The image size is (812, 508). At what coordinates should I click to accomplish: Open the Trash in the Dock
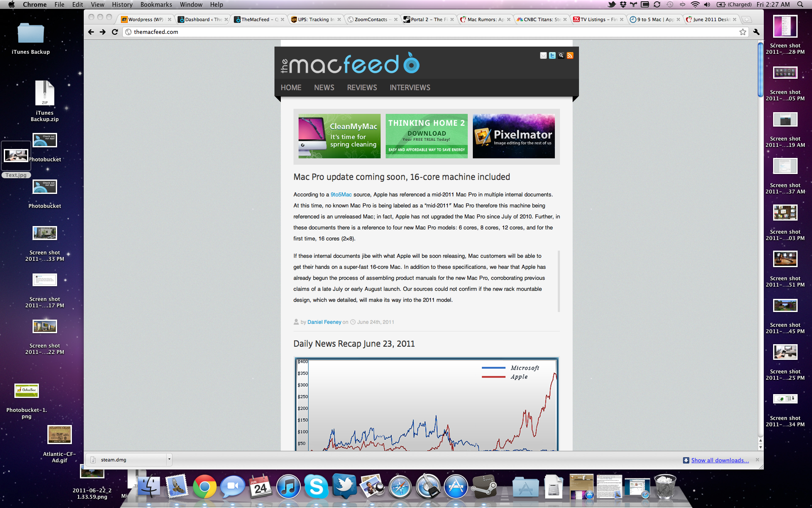[665, 487]
